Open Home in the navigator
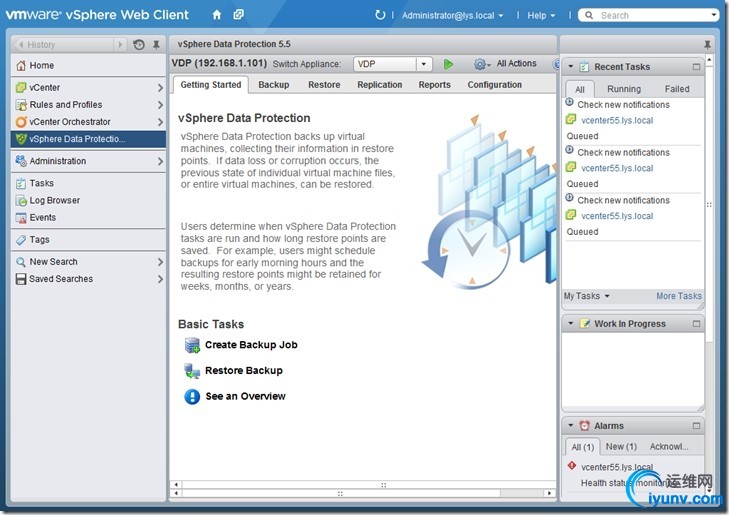Viewport: 729px width, 515px height. pos(88,66)
